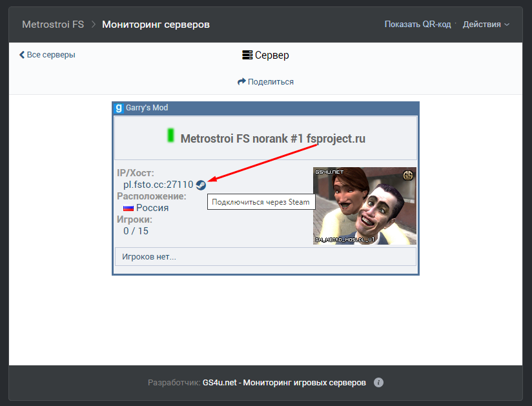Click the Подключиться через Steam tooltip

(261, 202)
